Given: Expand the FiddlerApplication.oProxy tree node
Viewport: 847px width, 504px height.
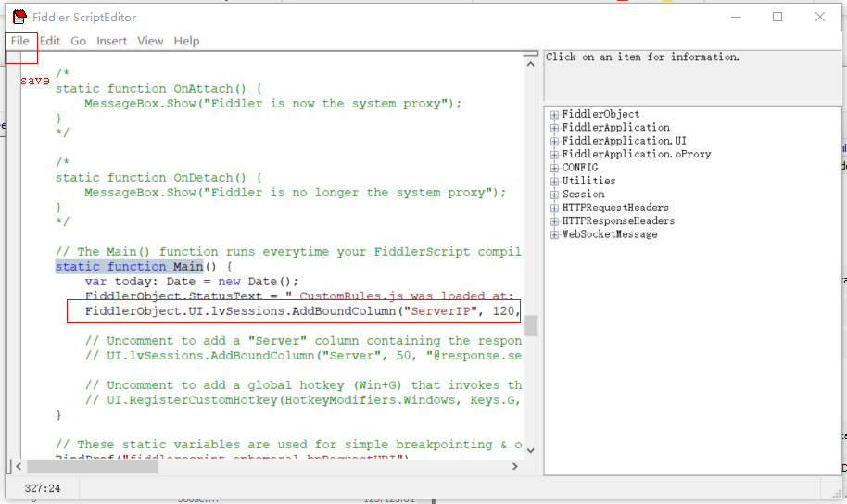Looking at the screenshot, I should point(554,155).
